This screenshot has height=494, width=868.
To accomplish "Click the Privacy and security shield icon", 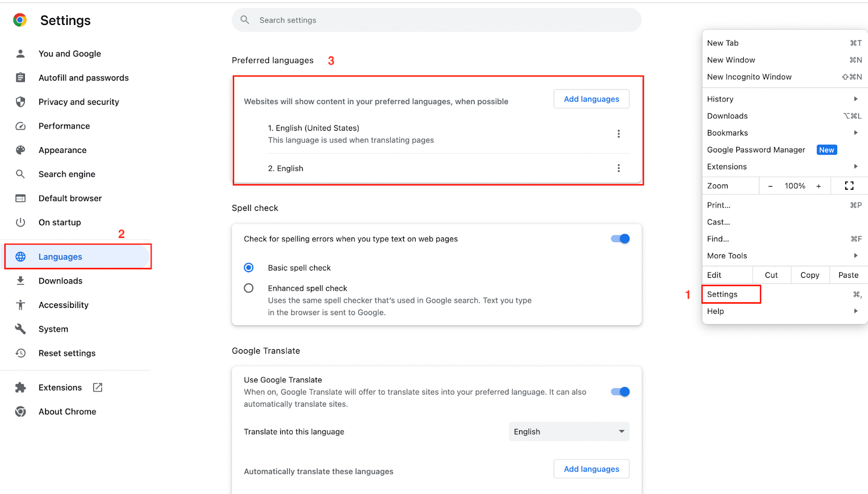I will [x=21, y=102].
